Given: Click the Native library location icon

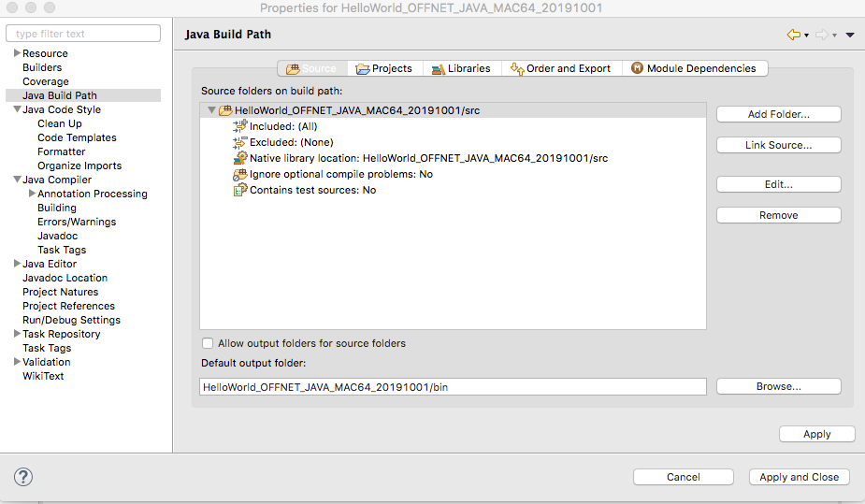Looking at the screenshot, I should coord(240,158).
